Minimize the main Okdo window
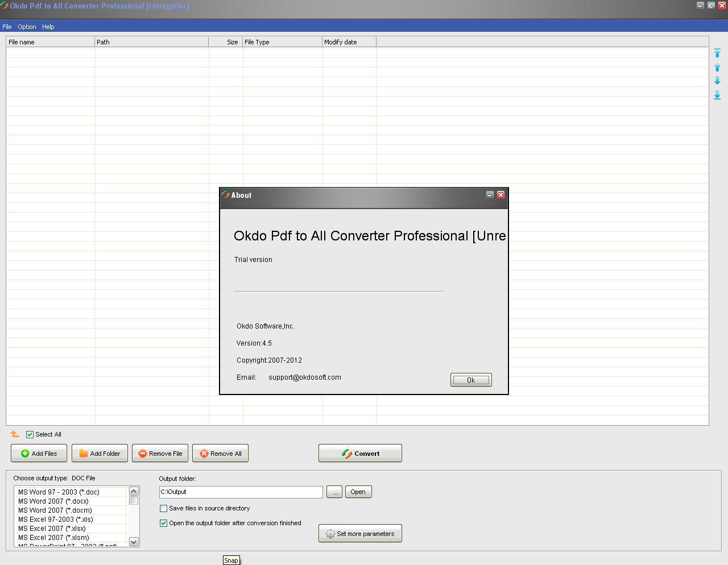This screenshot has width=728, height=565. coord(700,5)
